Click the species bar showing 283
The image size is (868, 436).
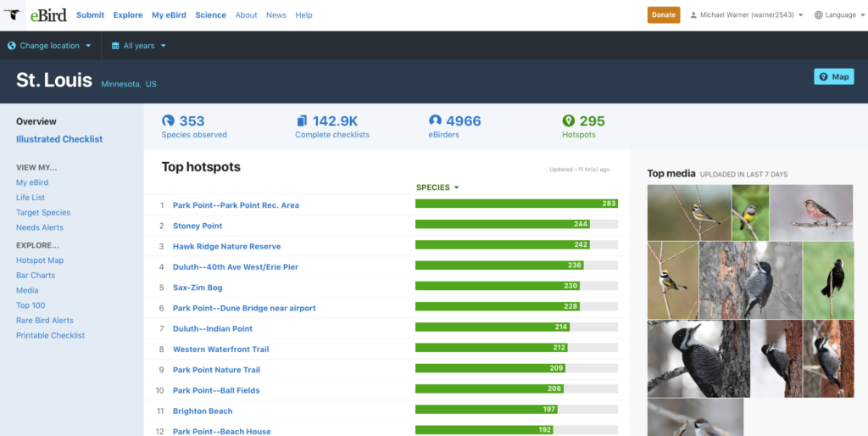coord(516,204)
